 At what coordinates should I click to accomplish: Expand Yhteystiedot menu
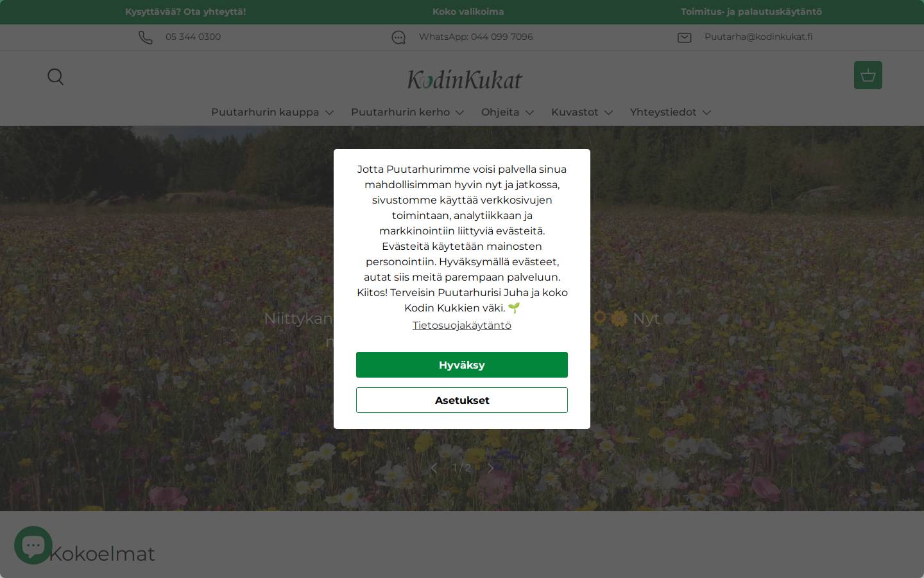[671, 112]
